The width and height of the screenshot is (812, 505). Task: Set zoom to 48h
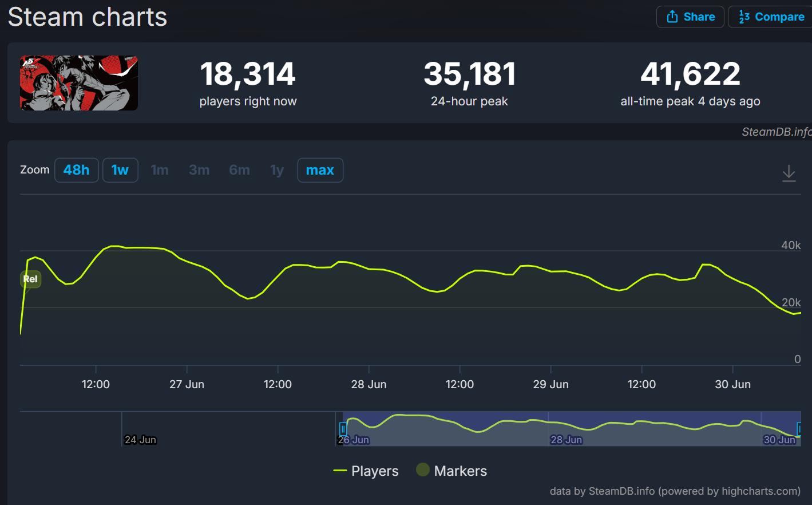77,170
